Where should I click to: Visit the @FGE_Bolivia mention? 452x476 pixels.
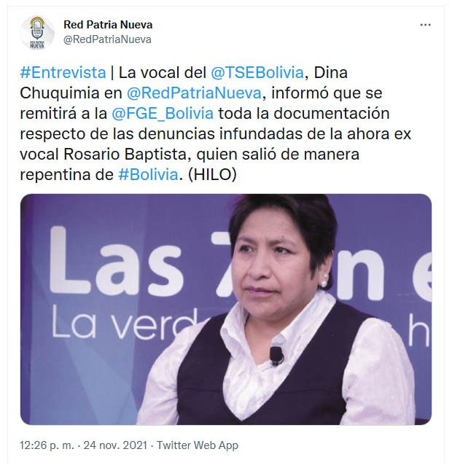pyautogui.click(x=163, y=114)
